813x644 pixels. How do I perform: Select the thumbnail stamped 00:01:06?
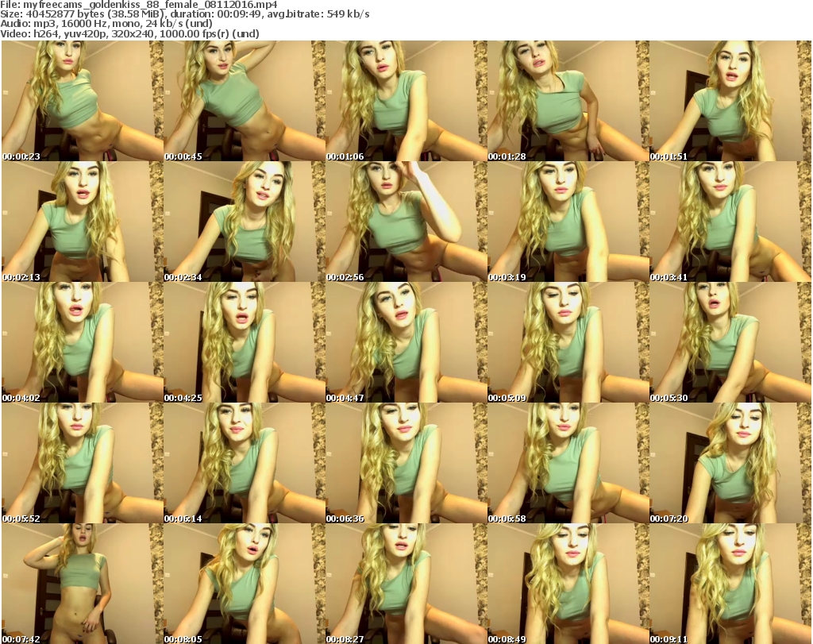tap(406, 101)
